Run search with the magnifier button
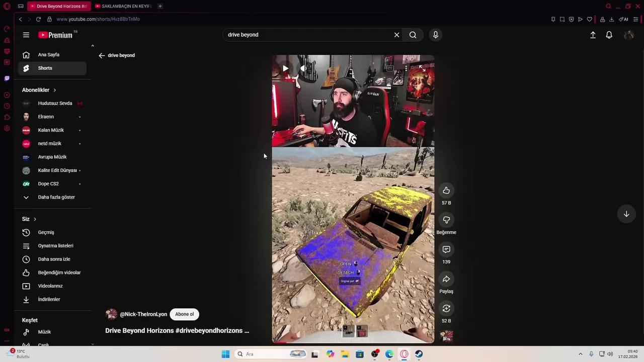 [413, 35]
